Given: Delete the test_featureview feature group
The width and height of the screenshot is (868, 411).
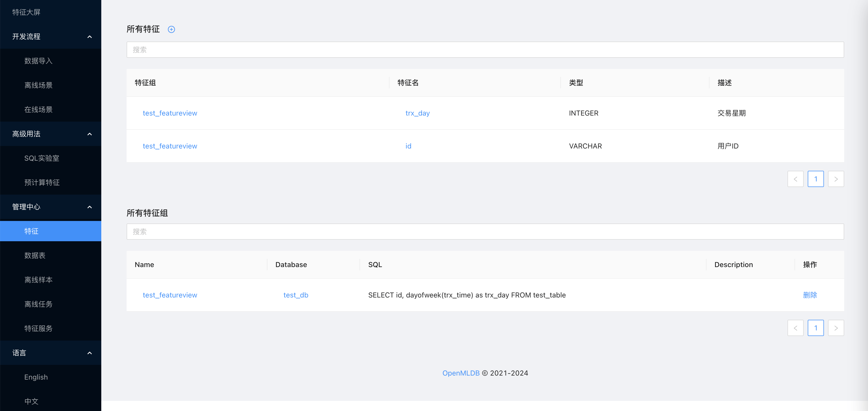Looking at the screenshot, I should (x=810, y=295).
